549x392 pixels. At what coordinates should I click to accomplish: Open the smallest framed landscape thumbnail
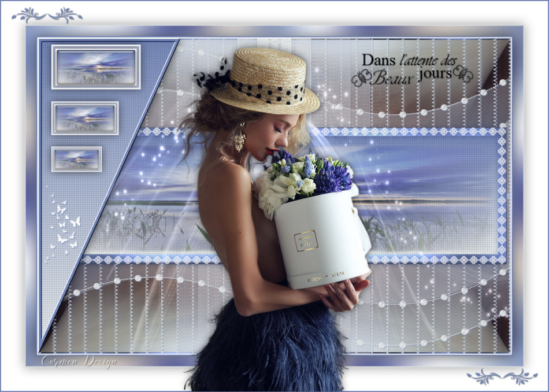tap(77, 158)
